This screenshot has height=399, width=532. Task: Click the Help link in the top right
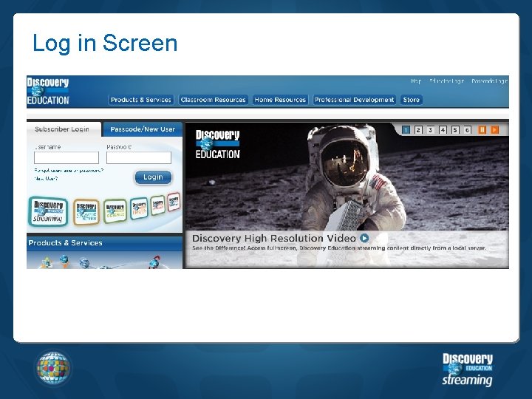(x=416, y=81)
